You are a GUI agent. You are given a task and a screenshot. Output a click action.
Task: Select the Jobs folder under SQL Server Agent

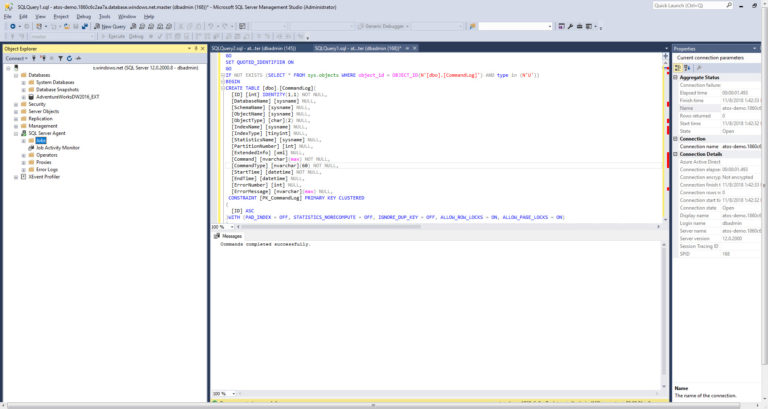(41, 141)
